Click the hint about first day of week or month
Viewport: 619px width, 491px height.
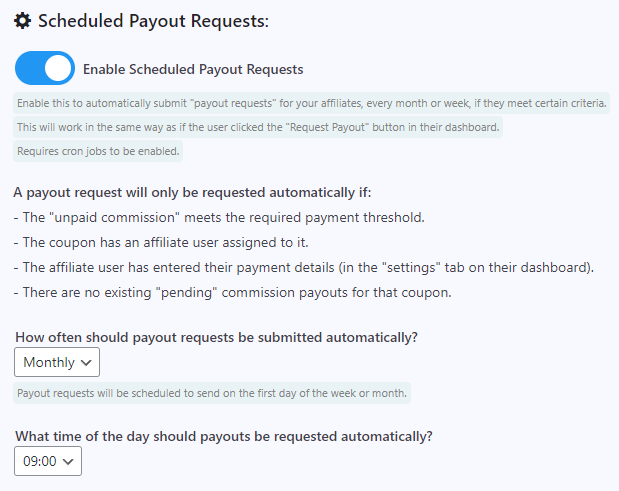click(212, 393)
